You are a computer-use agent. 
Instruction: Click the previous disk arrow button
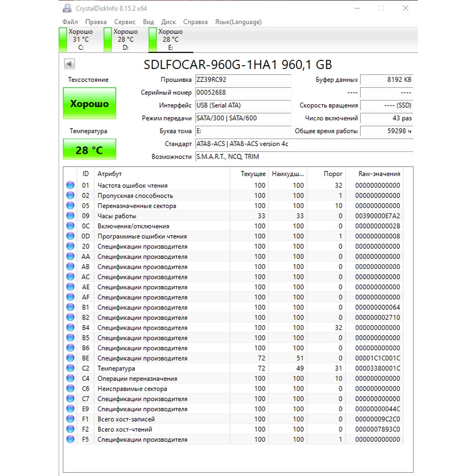[69, 64]
